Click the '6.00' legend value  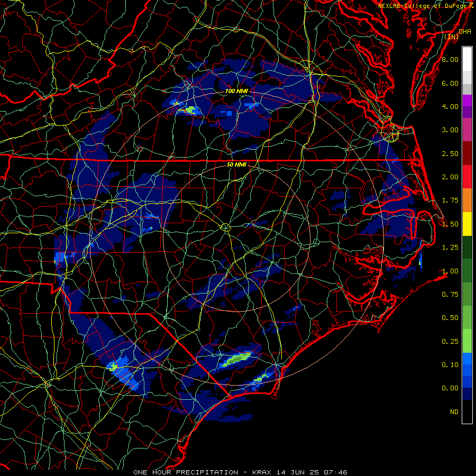click(450, 83)
